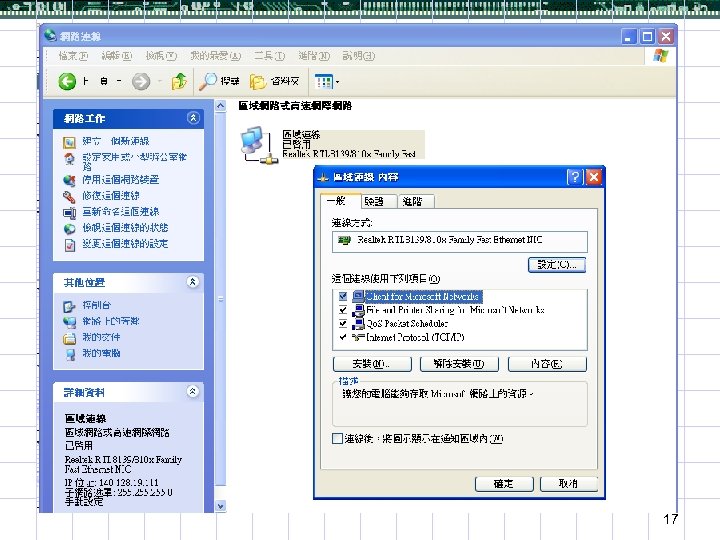Collapse the 其他位置 panel

pos(193,281)
